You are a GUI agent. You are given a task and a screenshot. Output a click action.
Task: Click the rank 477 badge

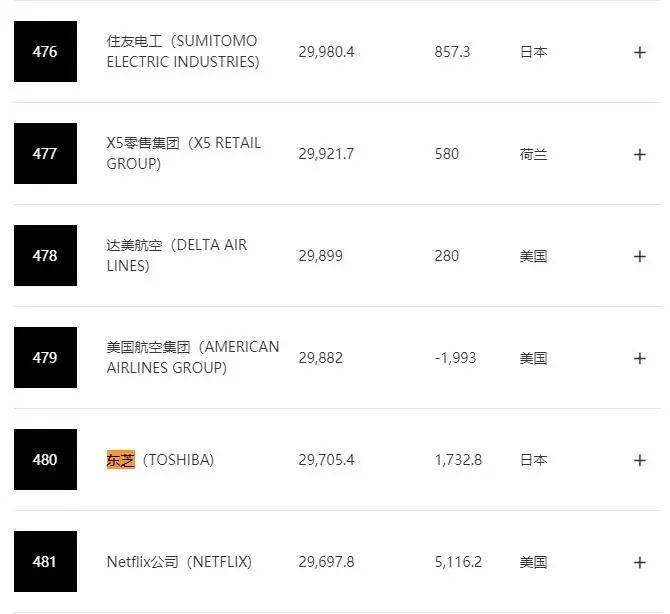coord(45,154)
